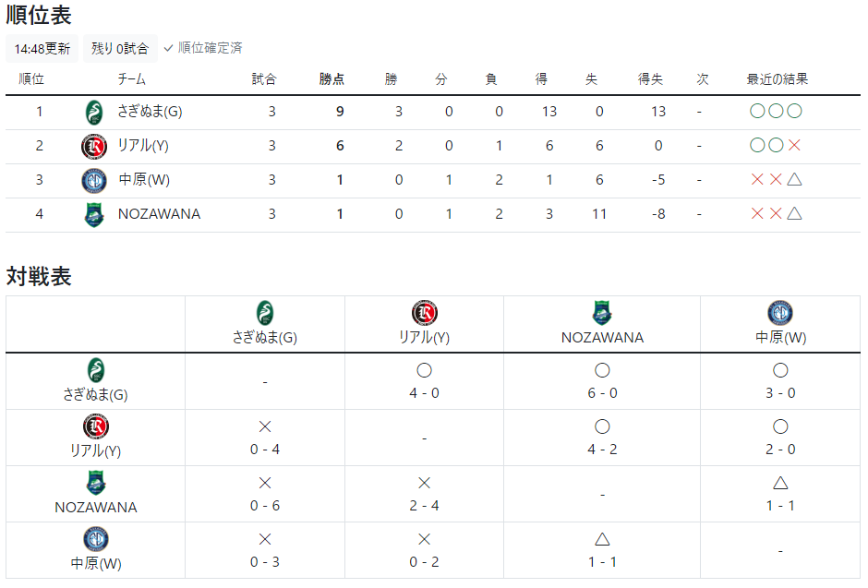
Task: Open the さぎぬま(G) team name link in standings
Action: tap(150, 112)
